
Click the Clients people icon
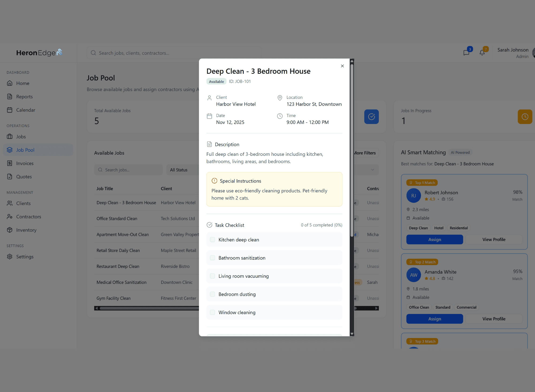tap(10, 203)
